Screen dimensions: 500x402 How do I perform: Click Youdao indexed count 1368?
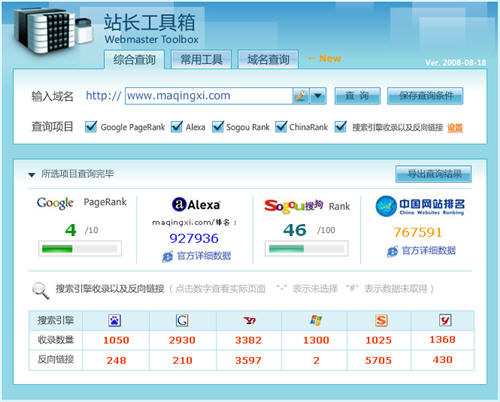click(x=442, y=340)
